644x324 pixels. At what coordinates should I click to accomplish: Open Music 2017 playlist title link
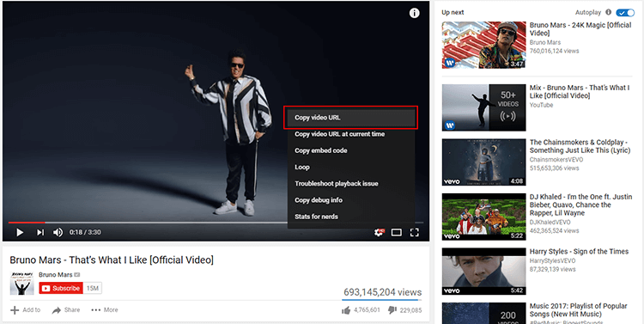pos(578,310)
